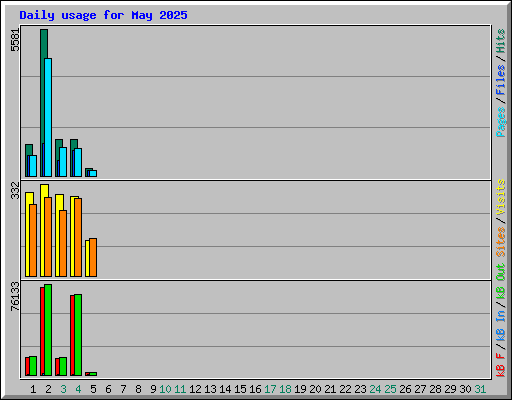Click the green kB Out bar for day 4
Image resolution: width=512 pixels, height=400 pixels.
tap(78, 335)
